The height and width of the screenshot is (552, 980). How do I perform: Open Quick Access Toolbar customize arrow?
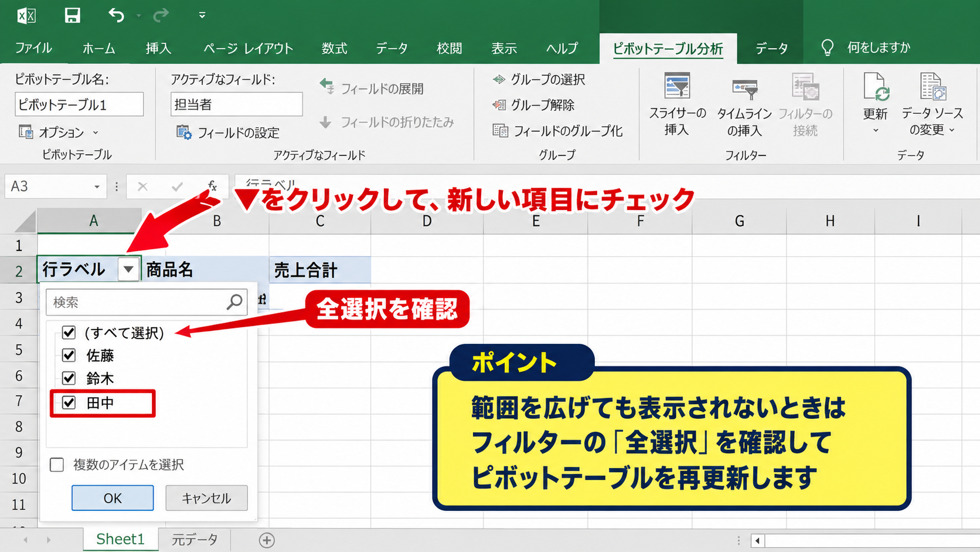click(x=202, y=15)
